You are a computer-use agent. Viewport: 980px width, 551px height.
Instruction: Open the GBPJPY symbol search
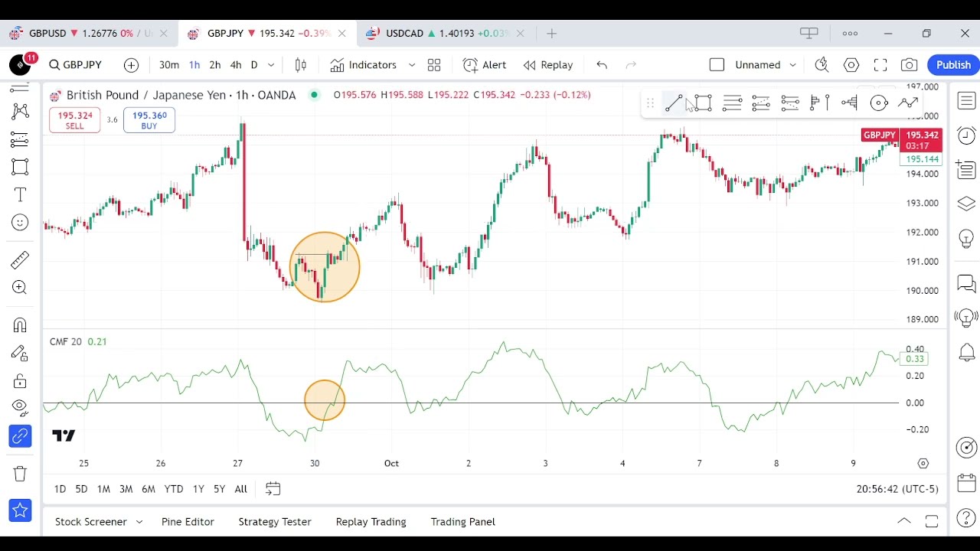(x=75, y=65)
